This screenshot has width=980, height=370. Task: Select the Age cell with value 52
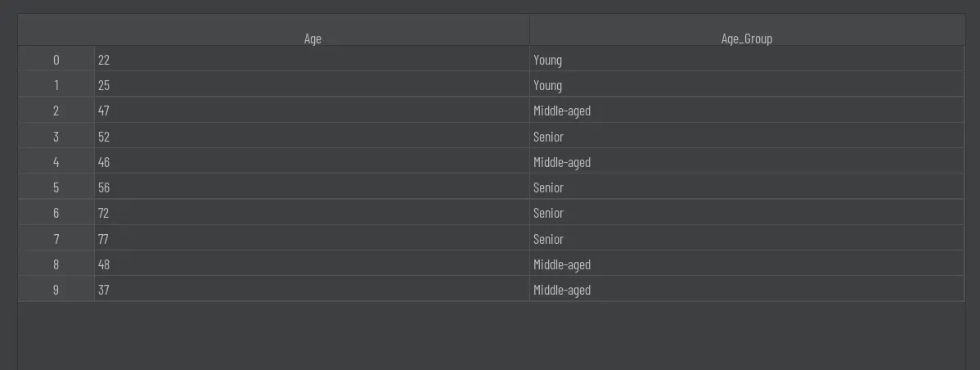104,137
